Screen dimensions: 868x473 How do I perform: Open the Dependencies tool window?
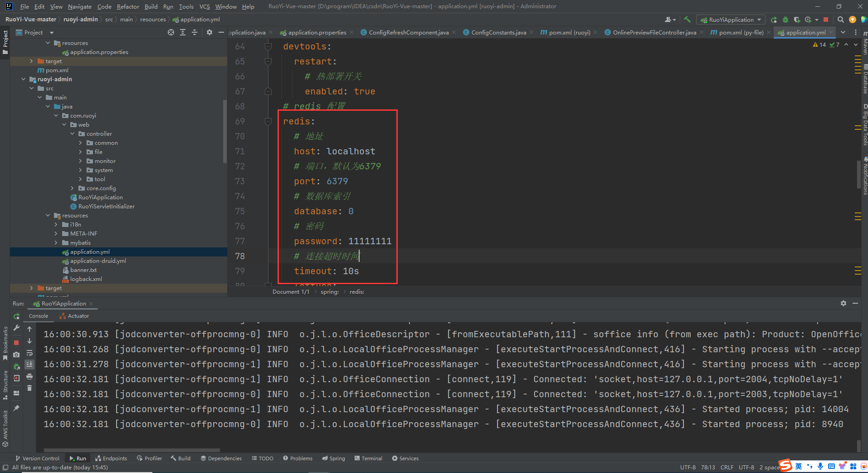[x=221, y=458]
